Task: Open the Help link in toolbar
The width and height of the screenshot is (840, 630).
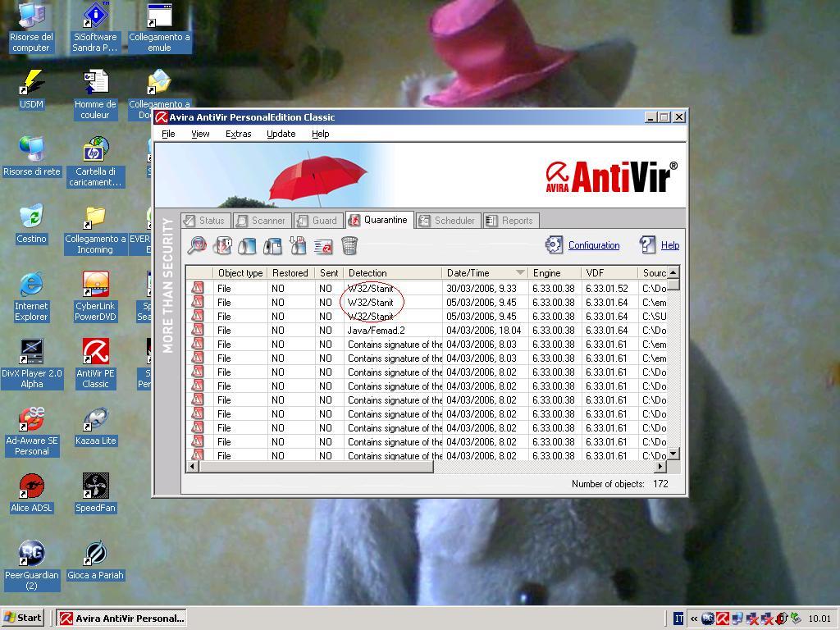Action: click(669, 245)
